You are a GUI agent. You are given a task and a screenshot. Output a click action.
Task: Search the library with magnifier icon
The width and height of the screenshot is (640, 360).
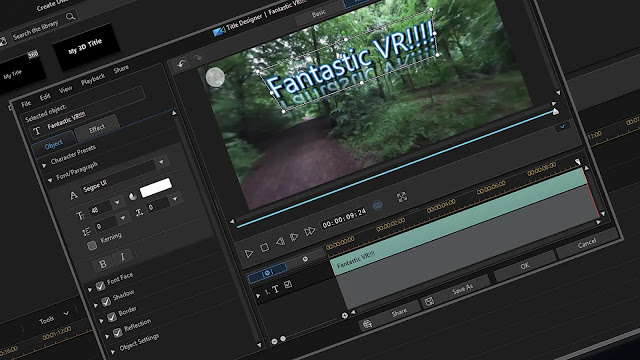[x=71, y=16]
